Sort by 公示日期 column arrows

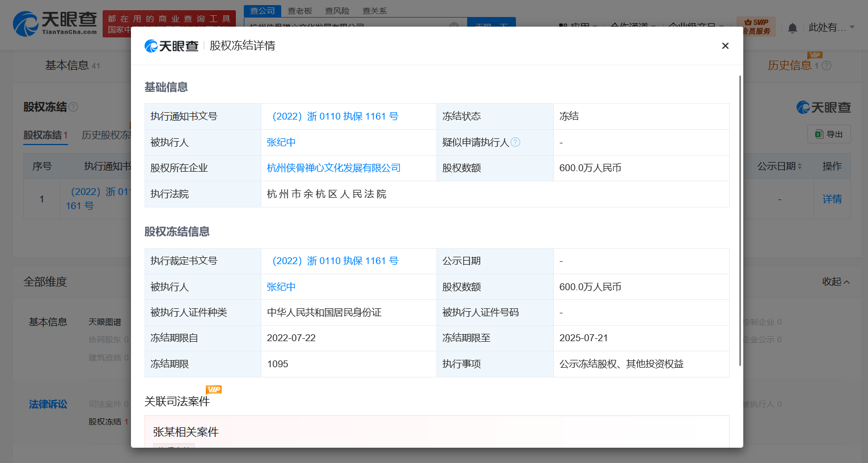tap(799, 166)
